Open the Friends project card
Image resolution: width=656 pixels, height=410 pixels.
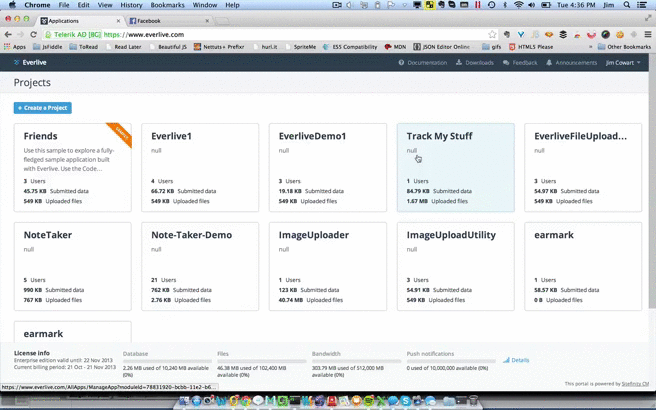click(72, 167)
